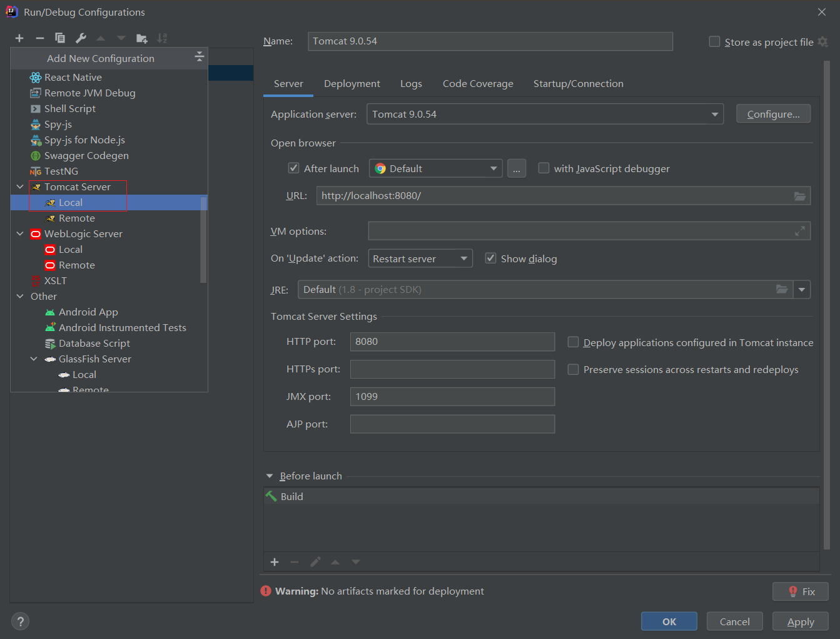Click the Configure... button
Image resolution: width=840 pixels, height=639 pixels.
tap(773, 115)
